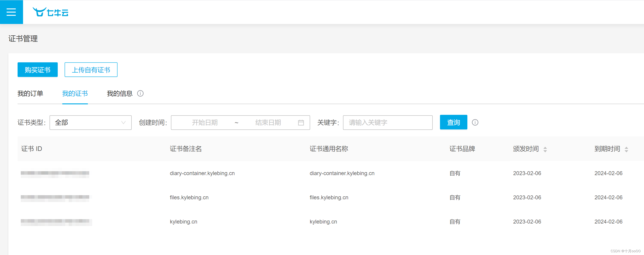Click 上传自有证书 button
The height and width of the screenshot is (255, 644).
pyautogui.click(x=91, y=70)
